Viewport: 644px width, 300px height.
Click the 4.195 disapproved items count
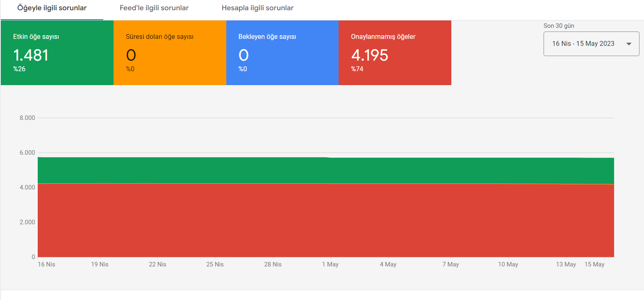[x=370, y=55]
